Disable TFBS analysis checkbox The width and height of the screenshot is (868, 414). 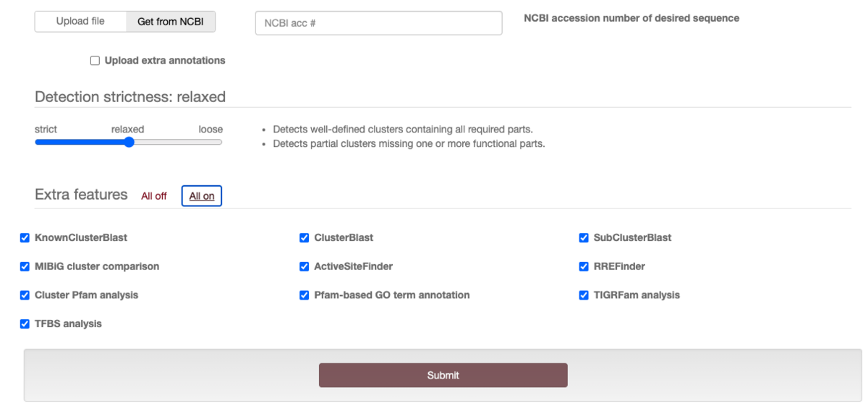pos(25,324)
